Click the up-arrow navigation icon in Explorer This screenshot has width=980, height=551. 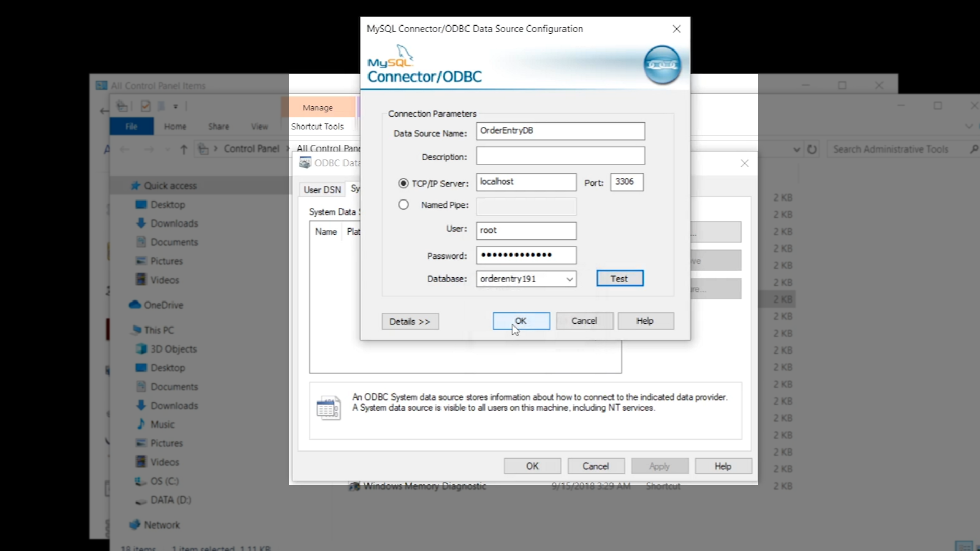[184, 149]
